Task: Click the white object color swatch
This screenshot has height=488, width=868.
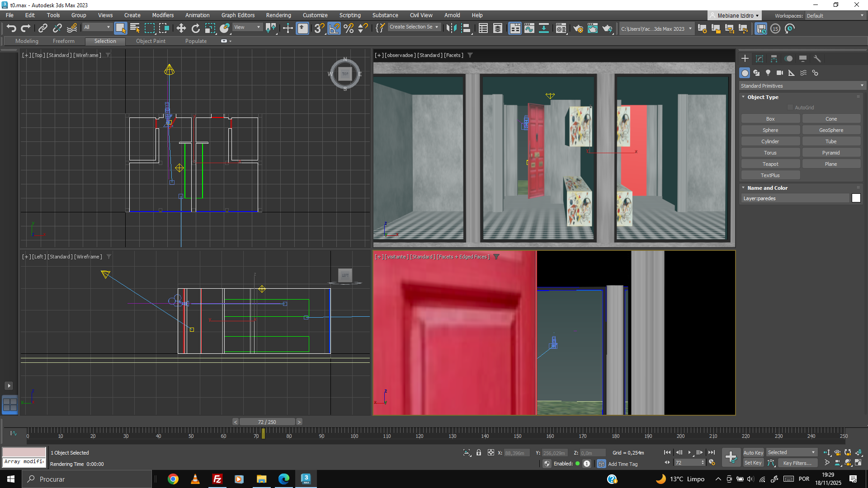Action: point(856,198)
